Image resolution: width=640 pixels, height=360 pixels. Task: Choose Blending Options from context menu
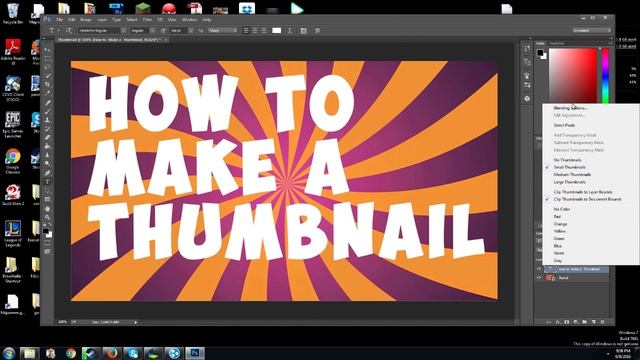[570, 108]
